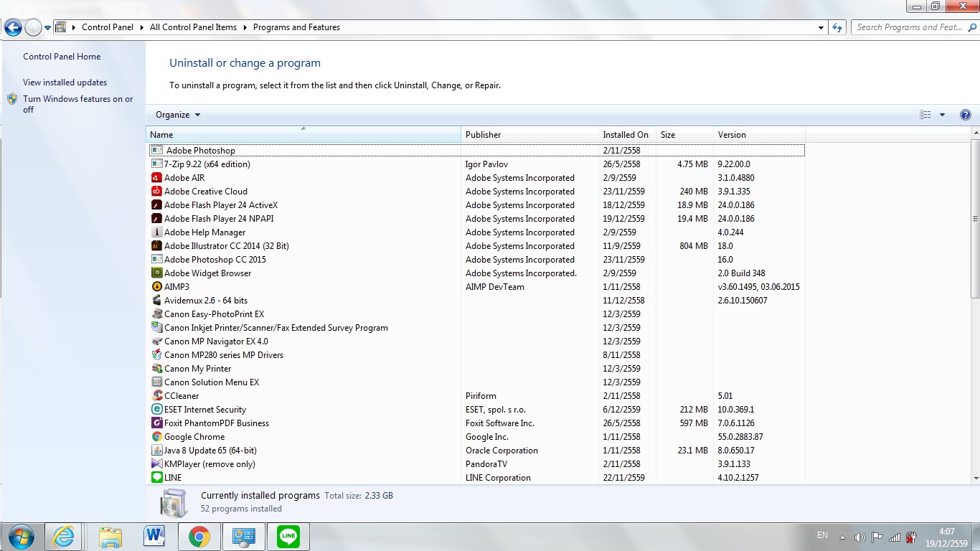Open Microsoft Word from the taskbar
The image size is (980, 551).
coord(154,536)
